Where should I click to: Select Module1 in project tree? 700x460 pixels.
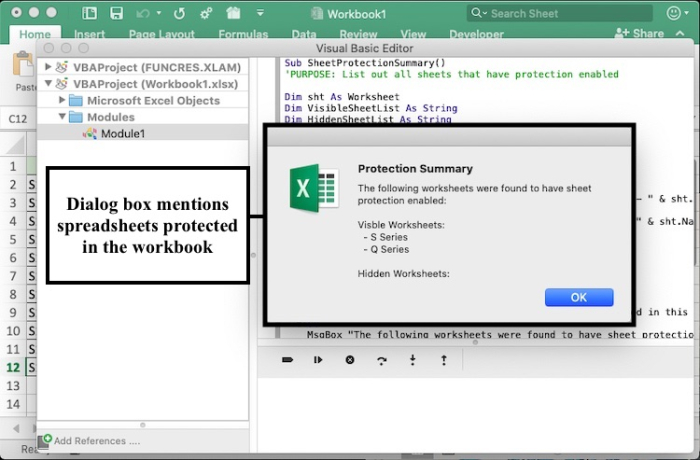(x=143, y=133)
